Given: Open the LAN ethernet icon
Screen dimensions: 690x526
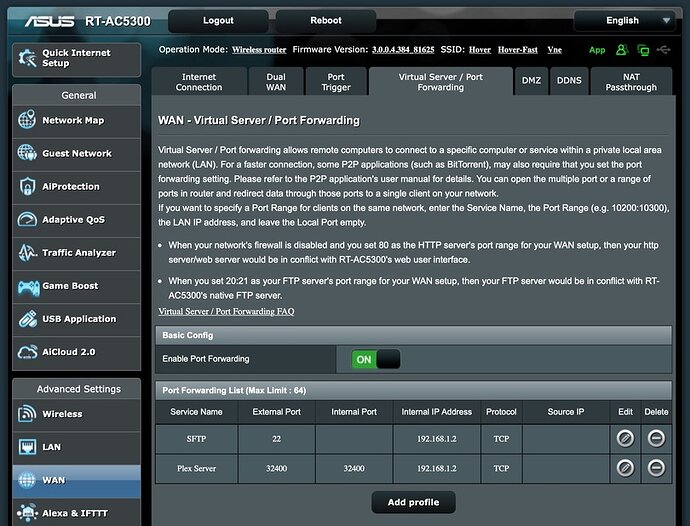Looking at the screenshot, I should point(27,447).
